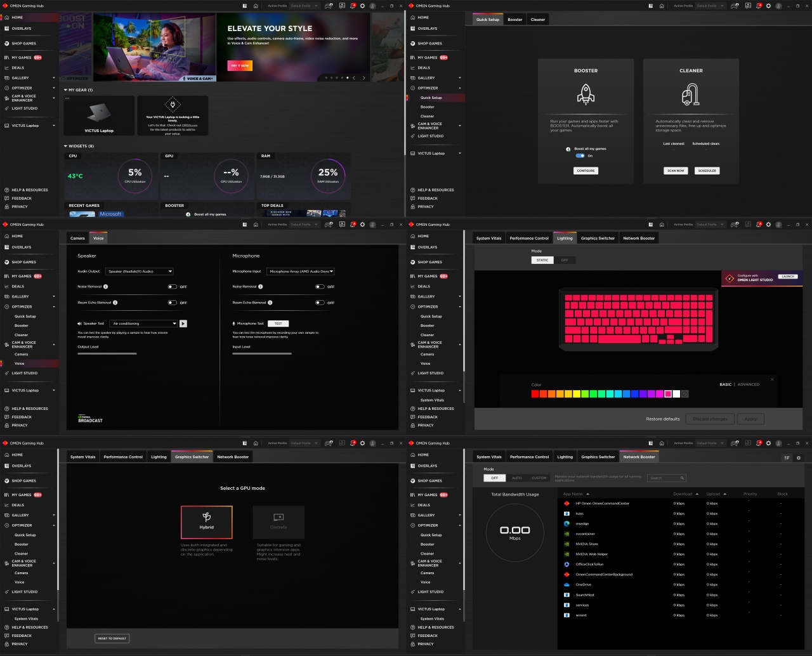Open more options dots on VICTUS Laptop card
Image resolution: width=812 pixels, height=656 pixels.
pyautogui.click(x=67, y=99)
